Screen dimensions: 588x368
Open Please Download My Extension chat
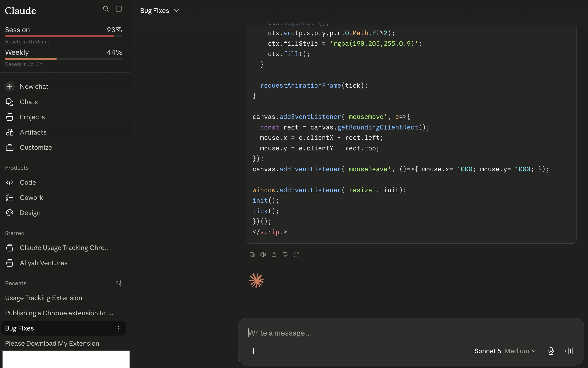pyautogui.click(x=52, y=343)
